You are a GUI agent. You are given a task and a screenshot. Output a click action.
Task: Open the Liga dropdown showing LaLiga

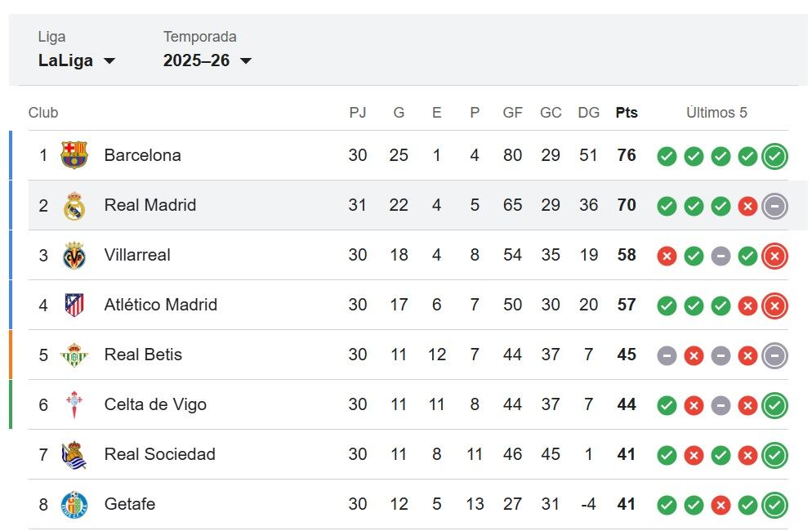[x=78, y=60]
